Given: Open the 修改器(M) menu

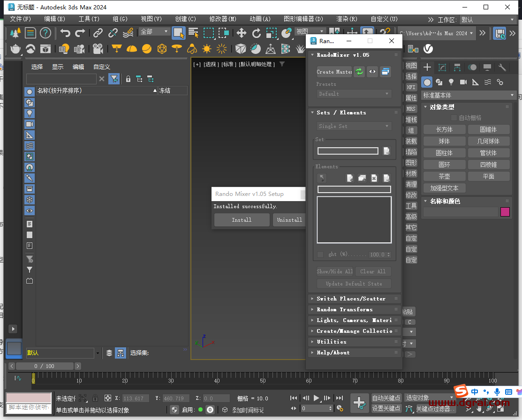Looking at the screenshot, I should (223, 19).
